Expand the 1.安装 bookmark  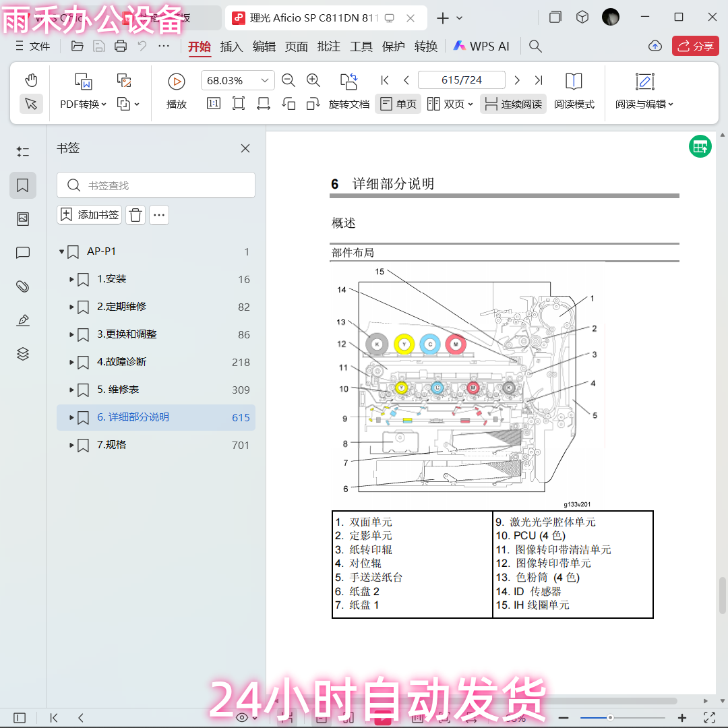tap(71, 280)
